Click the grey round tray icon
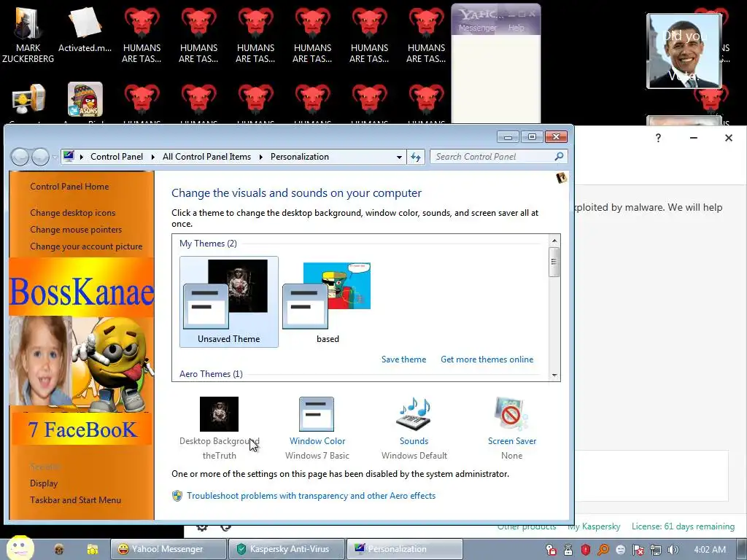 pos(620,550)
